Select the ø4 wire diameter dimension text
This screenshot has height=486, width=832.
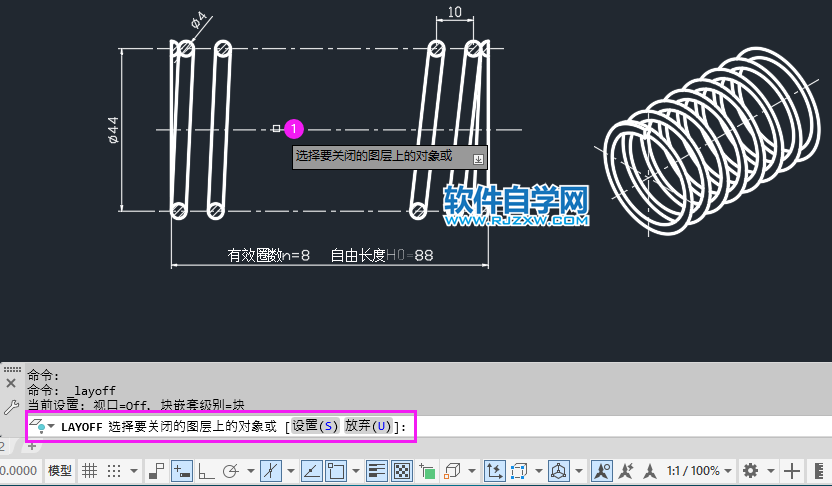pos(198,21)
